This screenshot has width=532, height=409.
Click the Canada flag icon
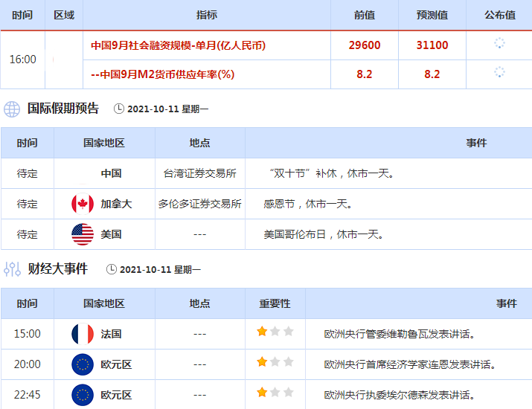(x=82, y=204)
